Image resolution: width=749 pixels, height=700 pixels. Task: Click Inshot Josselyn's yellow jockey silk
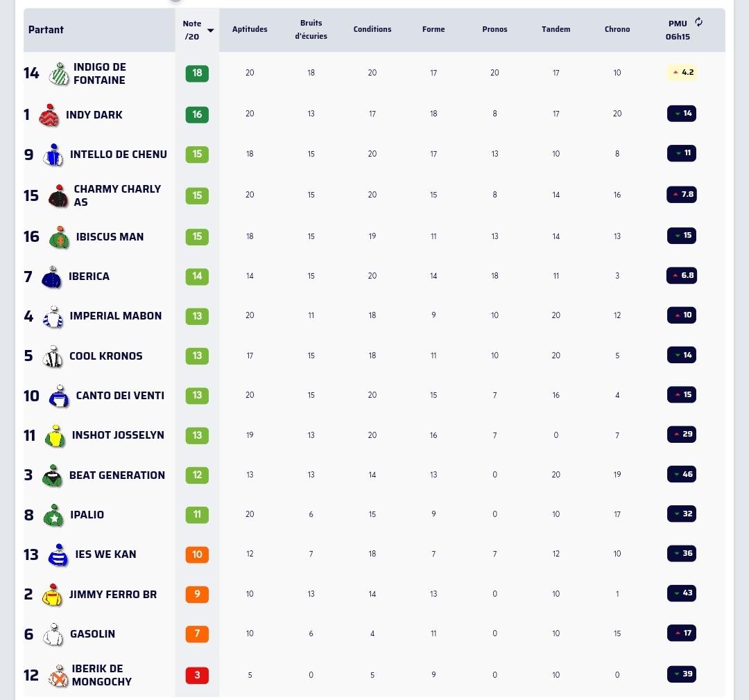pyautogui.click(x=55, y=436)
